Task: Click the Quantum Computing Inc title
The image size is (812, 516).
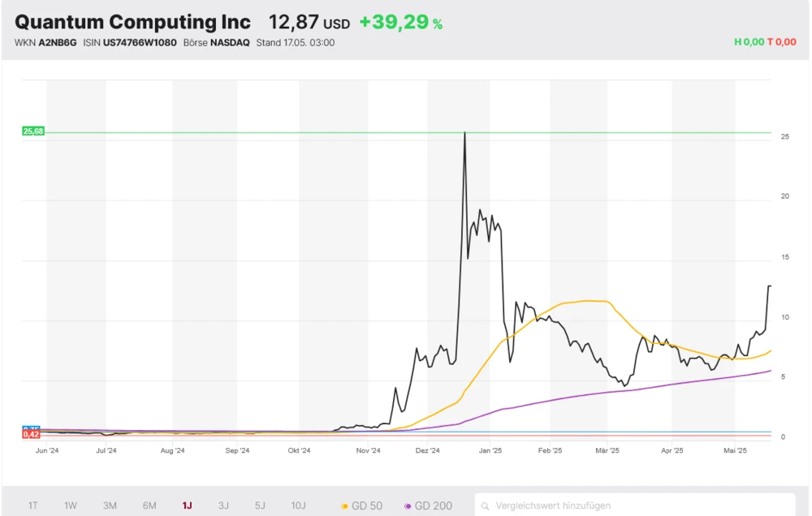Action: pos(133,22)
